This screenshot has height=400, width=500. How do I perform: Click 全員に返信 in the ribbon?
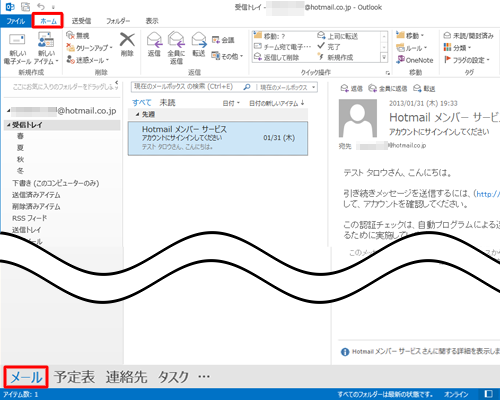pos(176,48)
